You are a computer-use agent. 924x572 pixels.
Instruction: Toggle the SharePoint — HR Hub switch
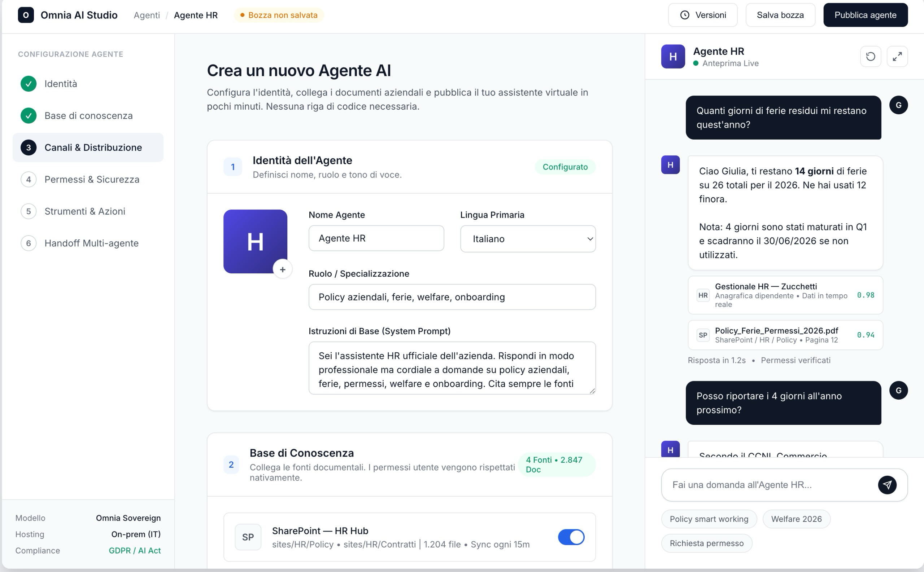571,537
